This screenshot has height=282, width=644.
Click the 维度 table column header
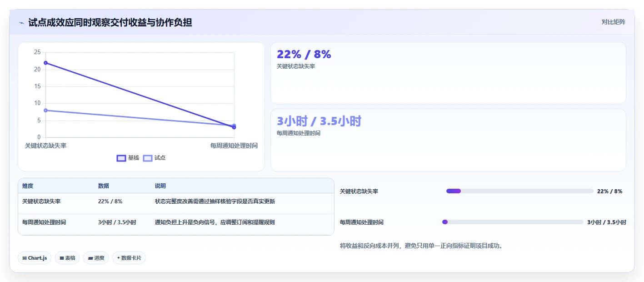[x=28, y=186]
